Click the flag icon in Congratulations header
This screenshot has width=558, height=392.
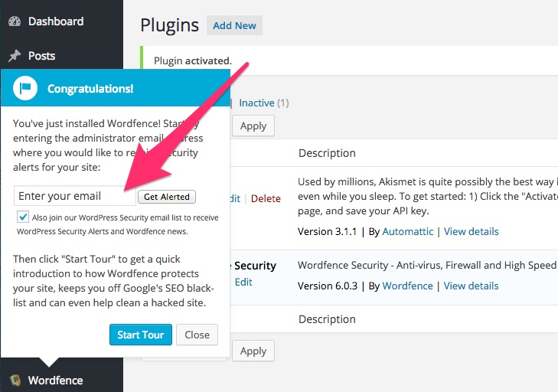pos(25,88)
